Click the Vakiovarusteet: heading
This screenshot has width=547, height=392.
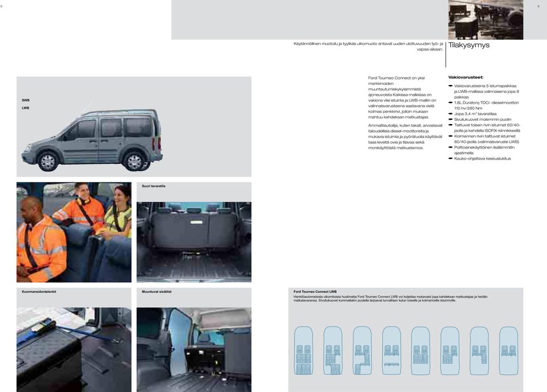pos(466,77)
